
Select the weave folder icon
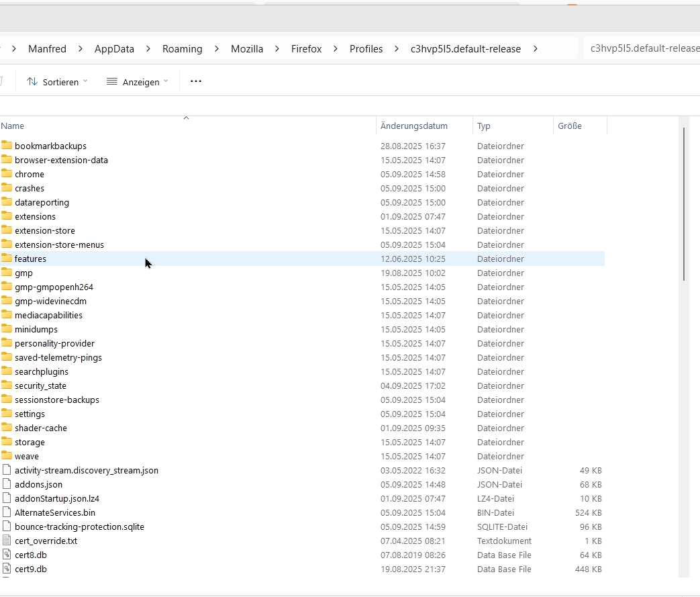point(7,456)
